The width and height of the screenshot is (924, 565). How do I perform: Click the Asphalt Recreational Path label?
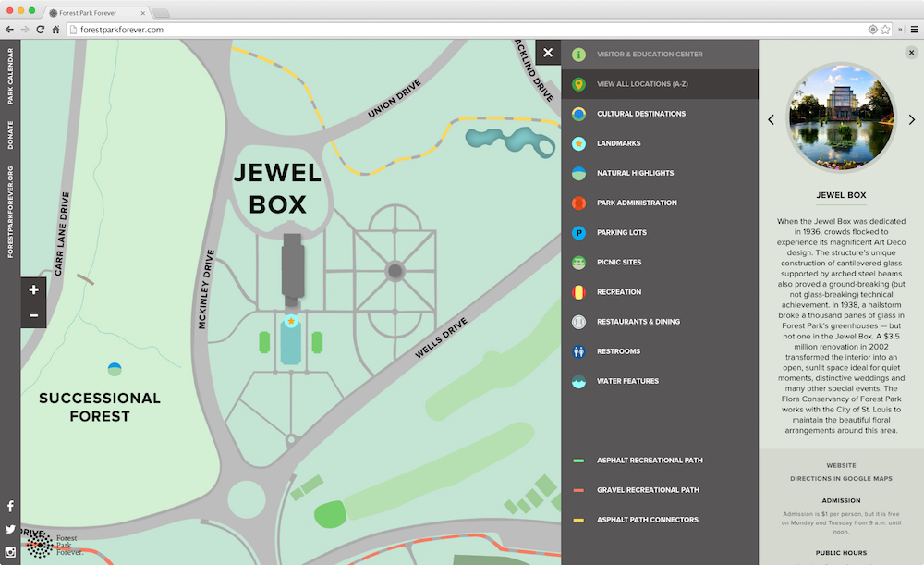tap(650, 461)
